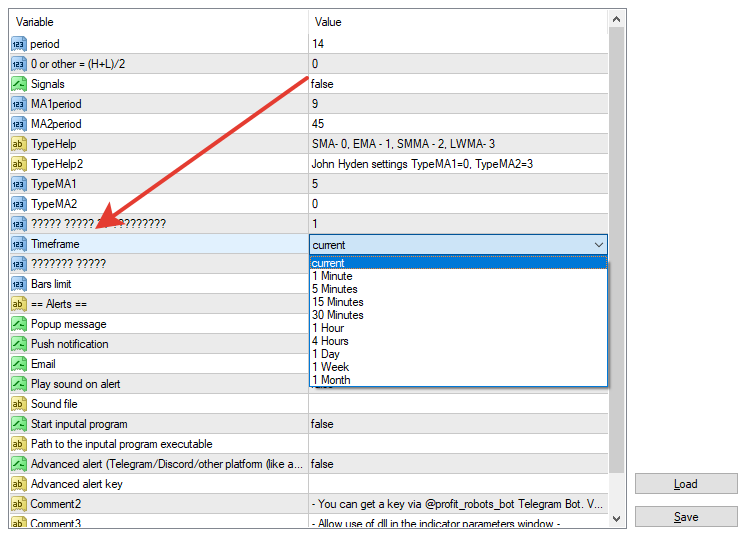
Task: Choose '1 Month' from the list
Action: [458, 380]
